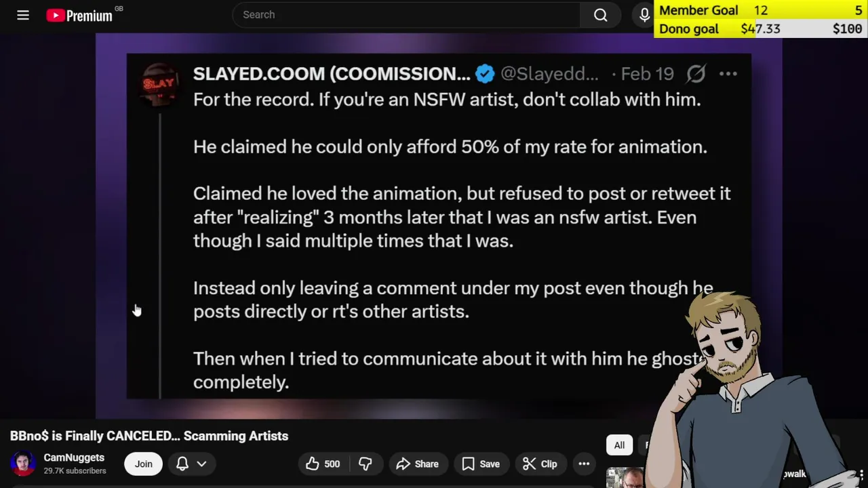Click the SLAYED.COOM verified badge
Image resolution: width=868 pixels, height=488 pixels.
pos(485,73)
